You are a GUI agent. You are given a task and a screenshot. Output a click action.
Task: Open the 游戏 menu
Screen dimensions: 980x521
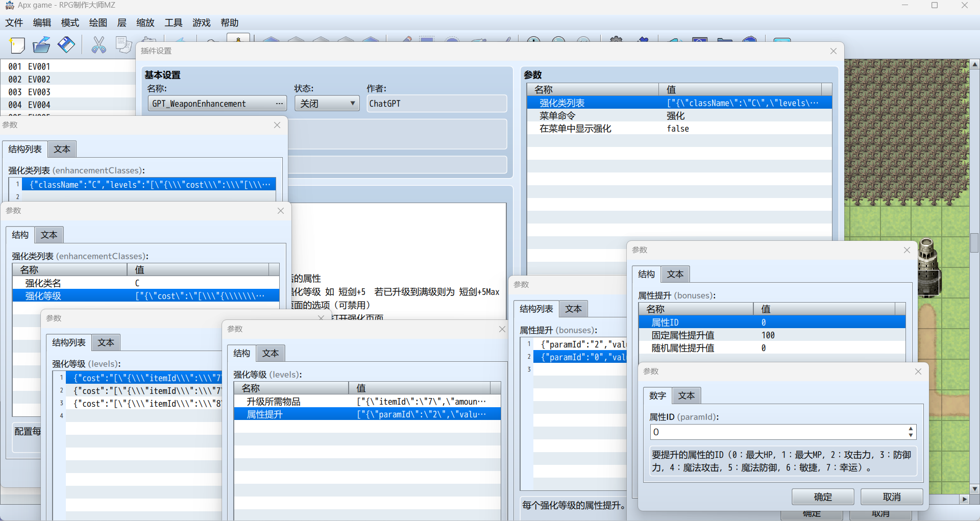click(x=202, y=22)
